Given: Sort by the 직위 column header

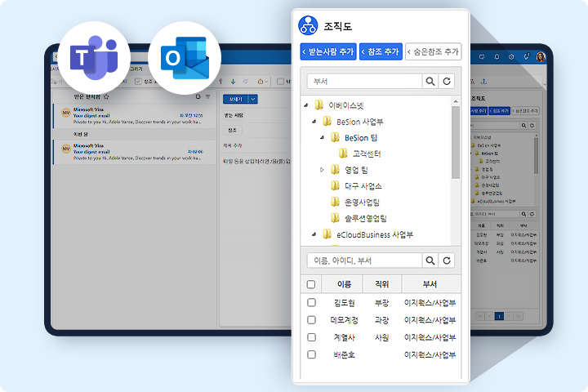Looking at the screenshot, I should (381, 284).
